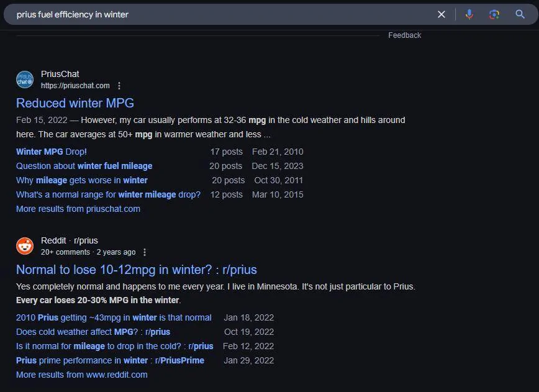Click the PriusChat site favicon
The height and width of the screenshot is (392, 539).
25,80
